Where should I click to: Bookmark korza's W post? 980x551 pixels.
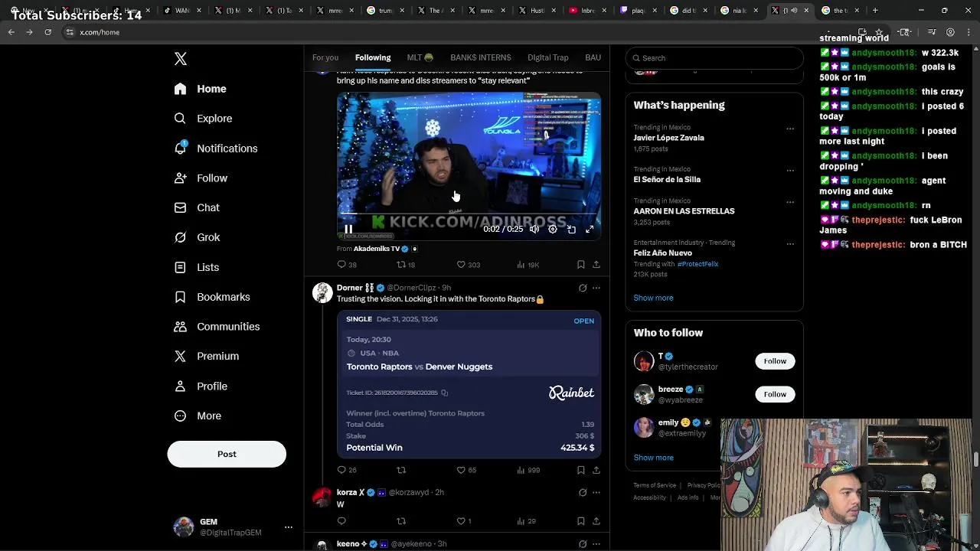[x=581, y=521]
